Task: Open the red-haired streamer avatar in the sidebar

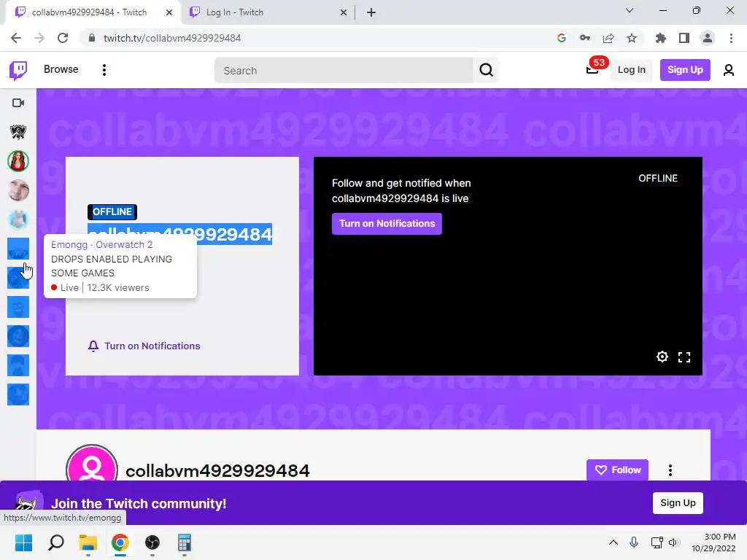Action: pyautogui.click(x=18, y=161)
